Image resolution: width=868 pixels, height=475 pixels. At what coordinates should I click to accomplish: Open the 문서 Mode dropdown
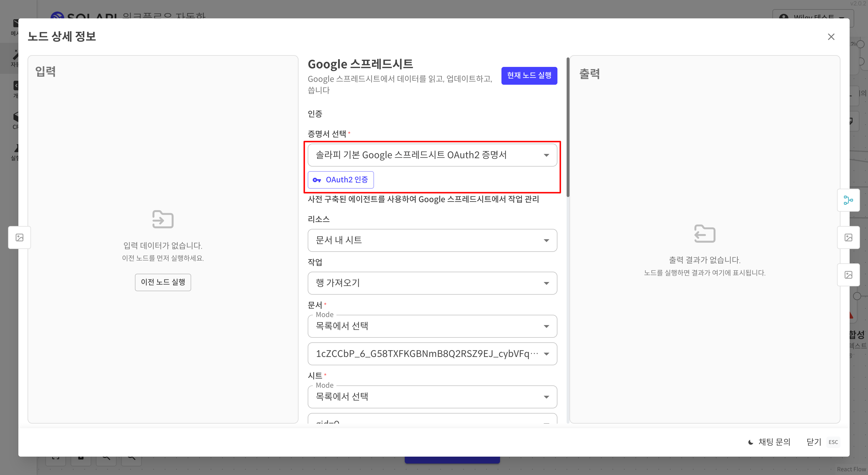coord(432,326)
